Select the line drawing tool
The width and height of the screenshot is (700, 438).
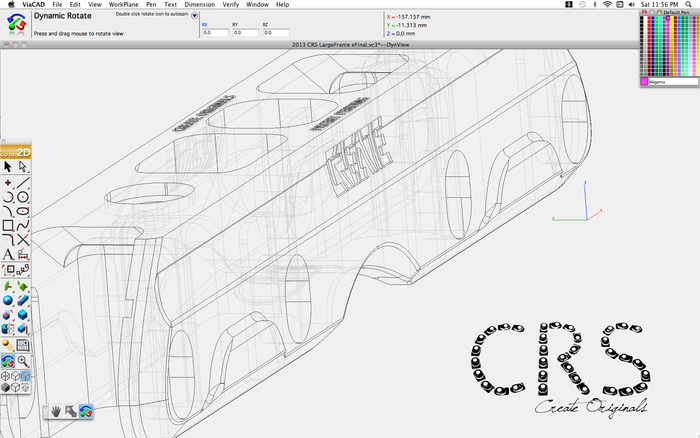(x=22, y=183)
